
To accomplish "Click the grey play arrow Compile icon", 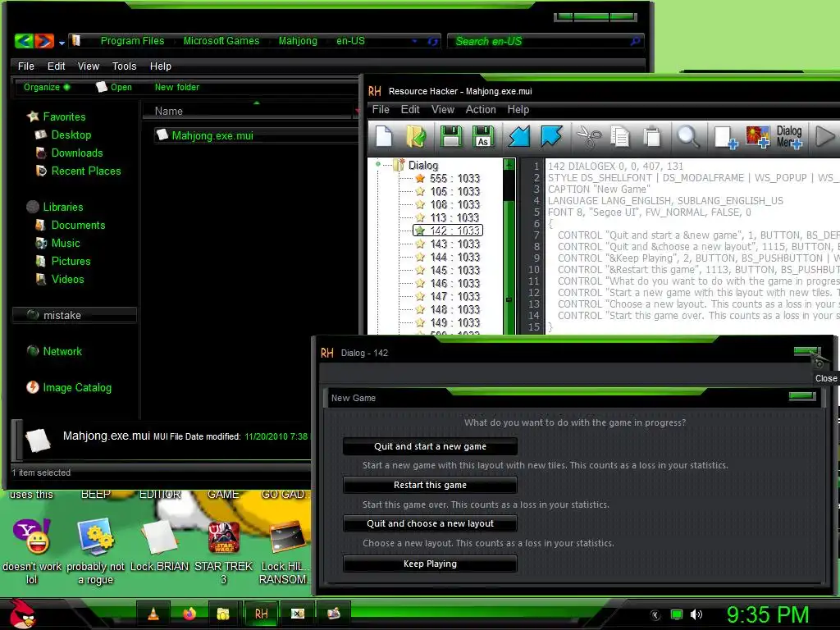I will [x=825, y=136].
